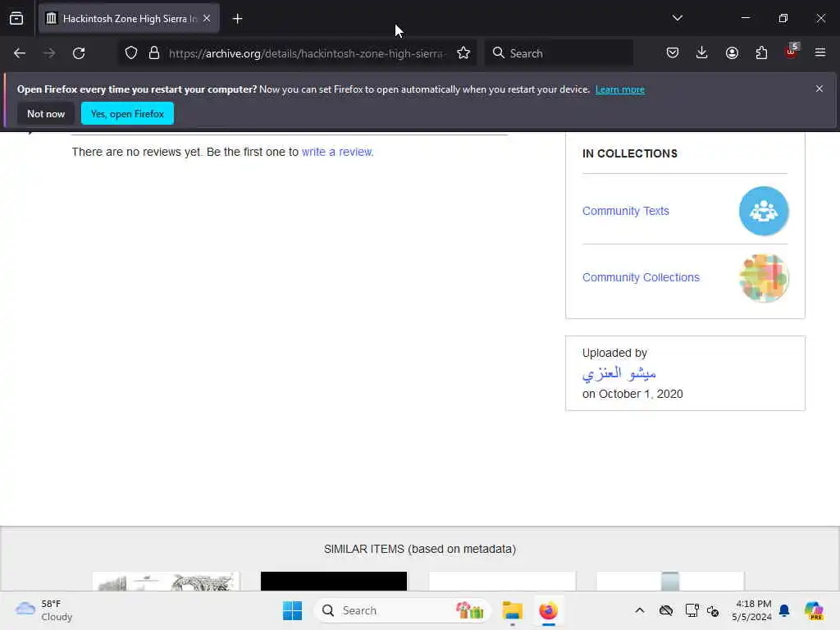Screen dimensions: 840x630
Task: Open the weather widget showing 58°F
Action: coord(44,610)
